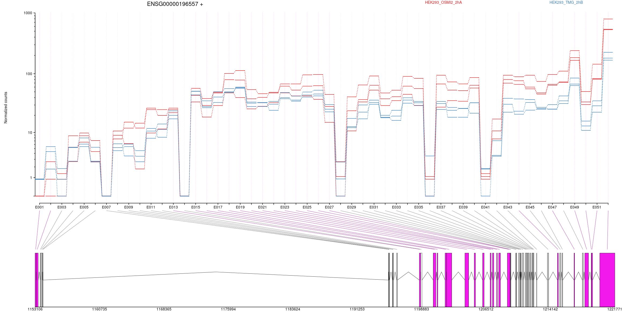The height and width of the screenshot is (322, 644).
Task: Click exon label E013
Action: [x=173, y=207]
